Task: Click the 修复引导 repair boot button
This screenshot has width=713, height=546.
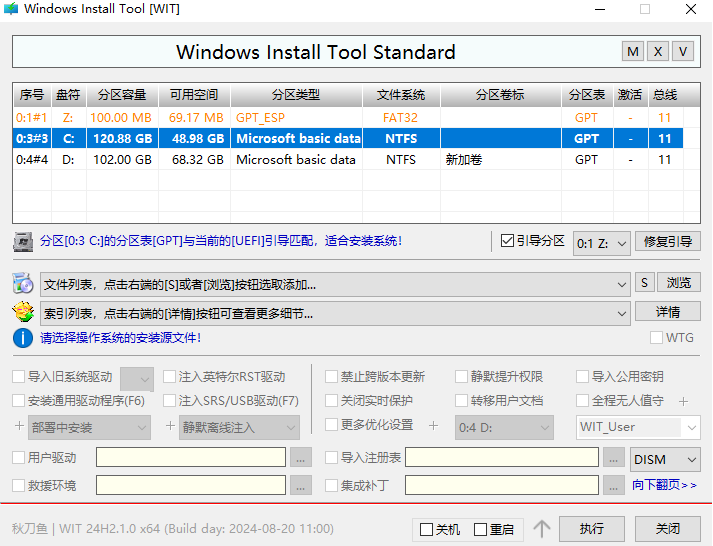Action: coord(668,241)
